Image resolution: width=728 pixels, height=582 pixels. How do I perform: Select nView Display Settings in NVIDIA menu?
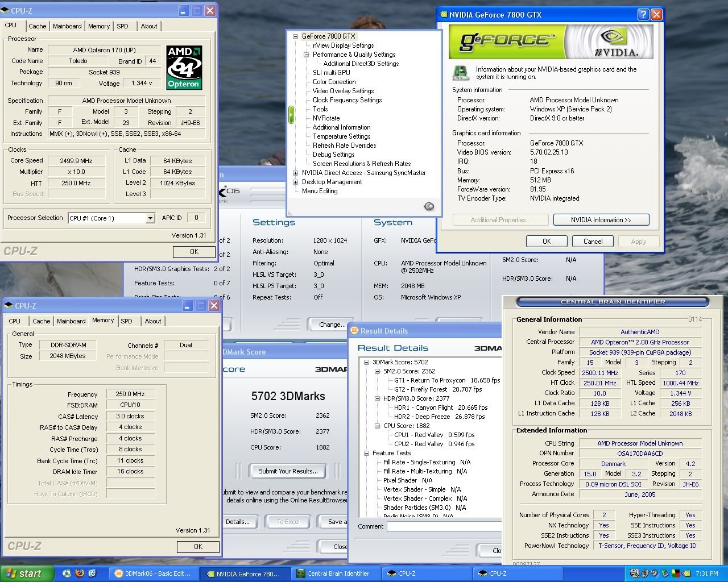point(343,45)
